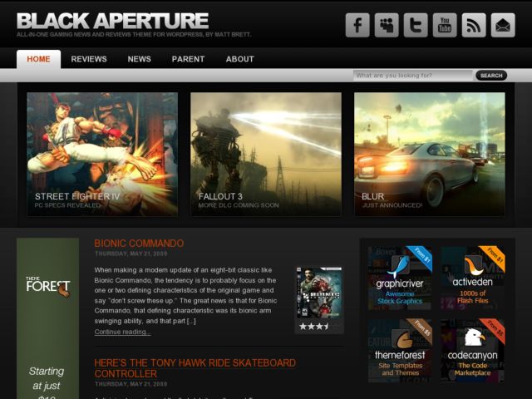Open the YouTube social icon
532x399 pixels.
coord(445,25)
